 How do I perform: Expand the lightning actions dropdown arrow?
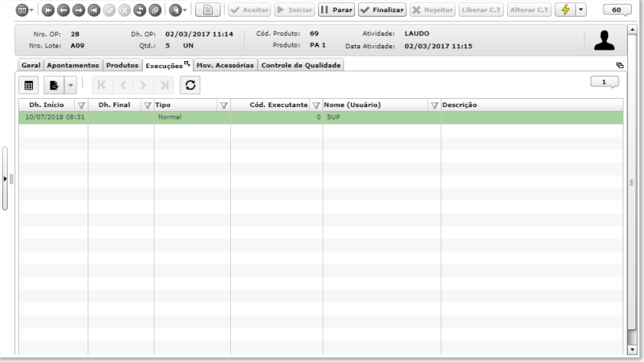point(581,10)
